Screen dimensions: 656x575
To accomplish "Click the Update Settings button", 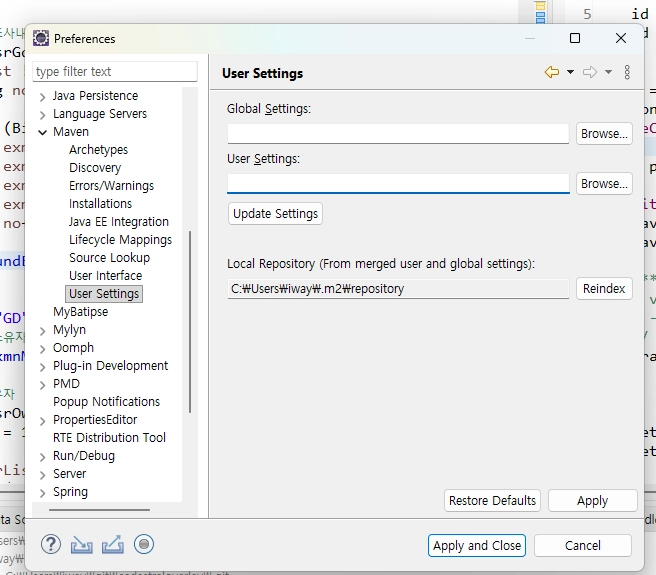I will point(275,214).
